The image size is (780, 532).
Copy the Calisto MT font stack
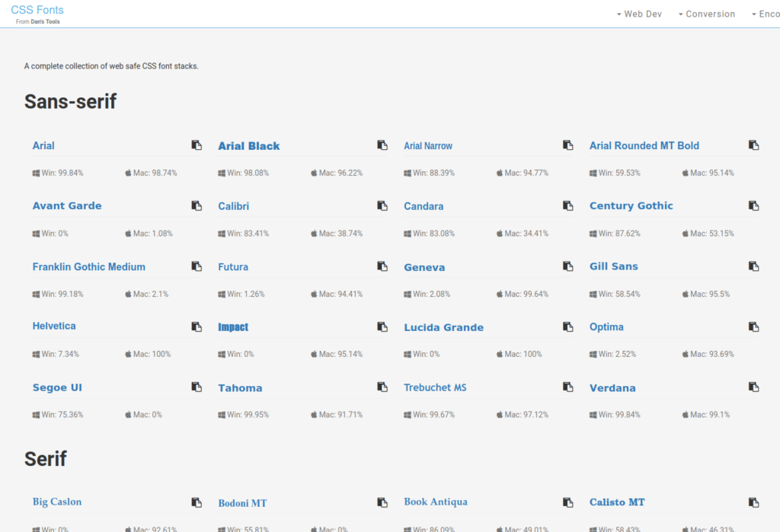point(753,502)
